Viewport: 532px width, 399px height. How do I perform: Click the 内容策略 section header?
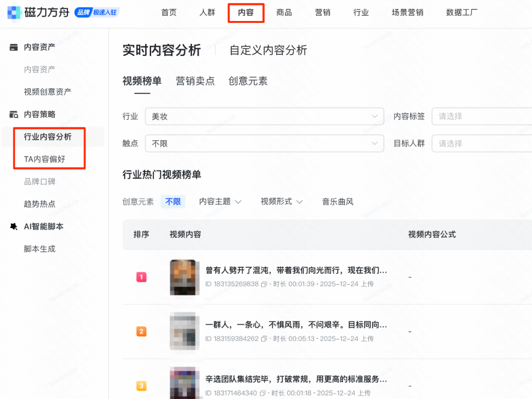39,114
